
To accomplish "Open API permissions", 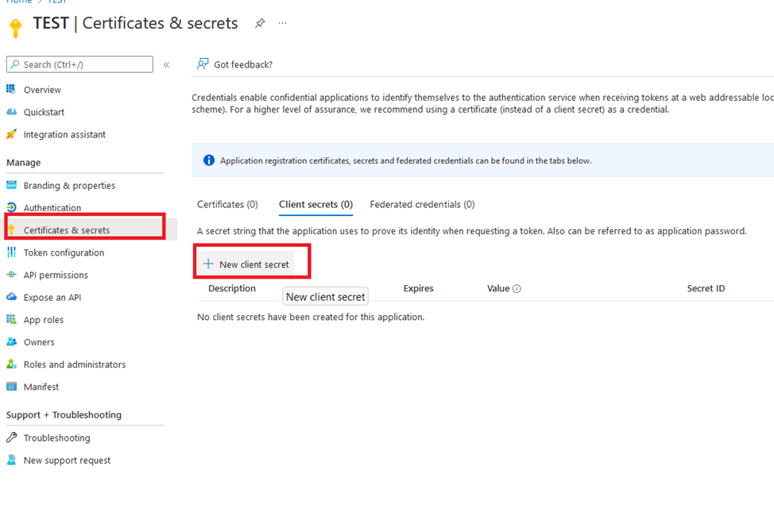I will [x=56, y=275].
